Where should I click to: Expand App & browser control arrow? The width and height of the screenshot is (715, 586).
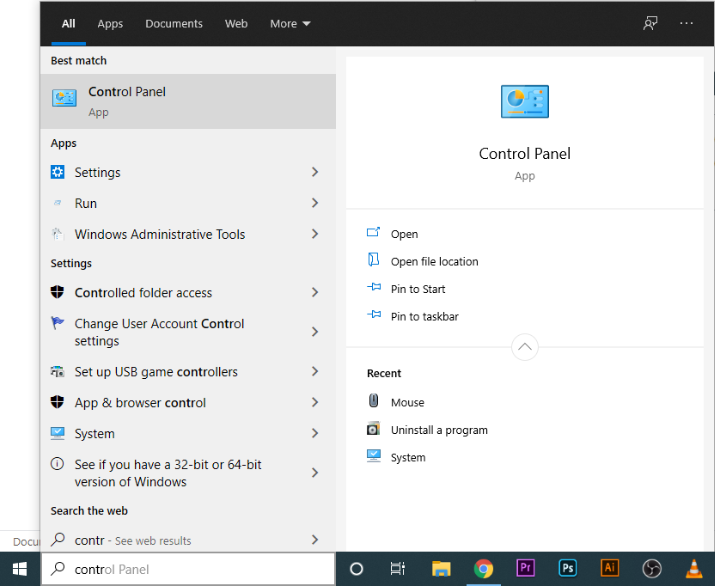pyautogui.click(x=315, y=402)
